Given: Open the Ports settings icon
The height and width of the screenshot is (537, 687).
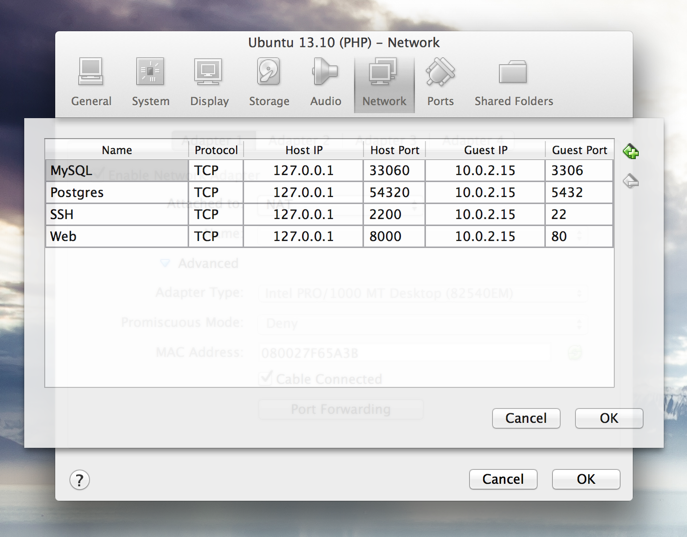Looking at the screenshot, I should tap(440, 82).
